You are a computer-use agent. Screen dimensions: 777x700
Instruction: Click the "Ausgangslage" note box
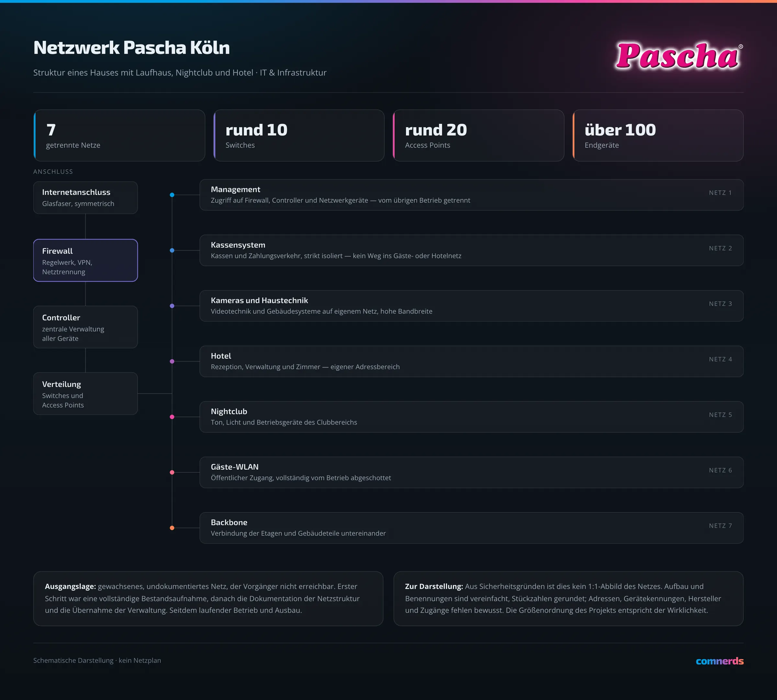[x=208, y=598]
